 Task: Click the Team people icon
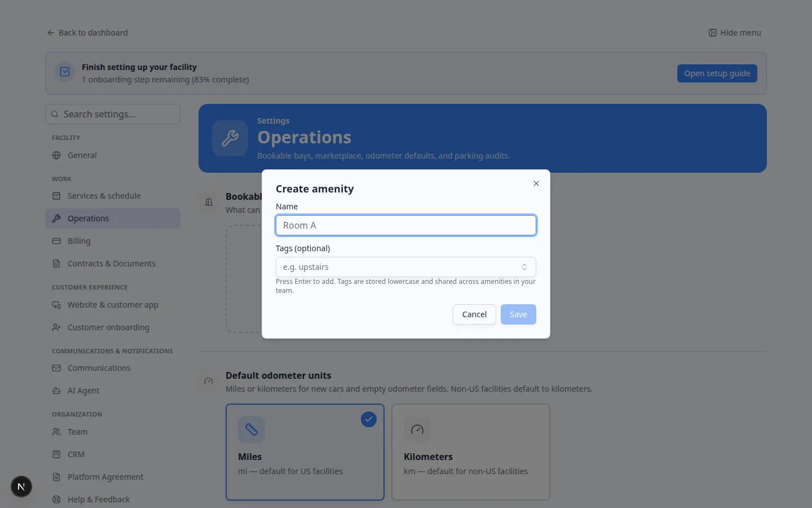pyautogui.click(x=56, y=432)
